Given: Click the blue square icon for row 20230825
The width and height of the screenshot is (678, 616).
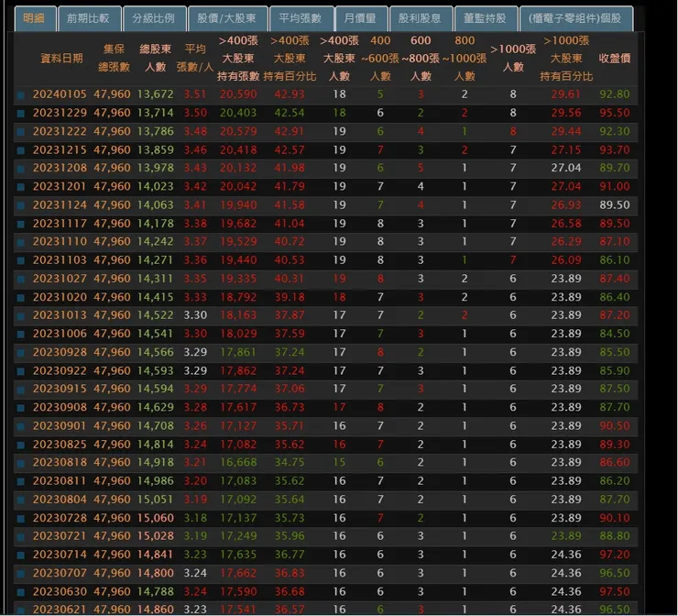Looking at the screenshot, I should [x=20, y=445].
